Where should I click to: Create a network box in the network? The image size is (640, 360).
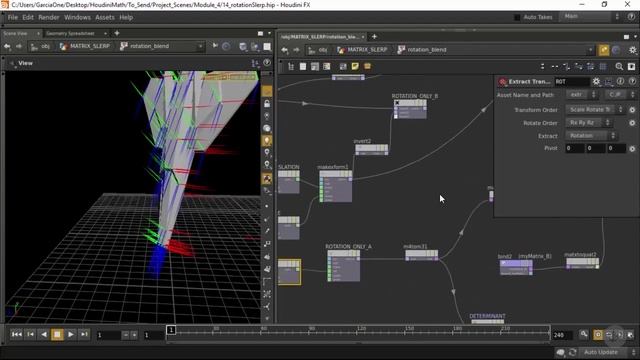(x=367, y=66)
